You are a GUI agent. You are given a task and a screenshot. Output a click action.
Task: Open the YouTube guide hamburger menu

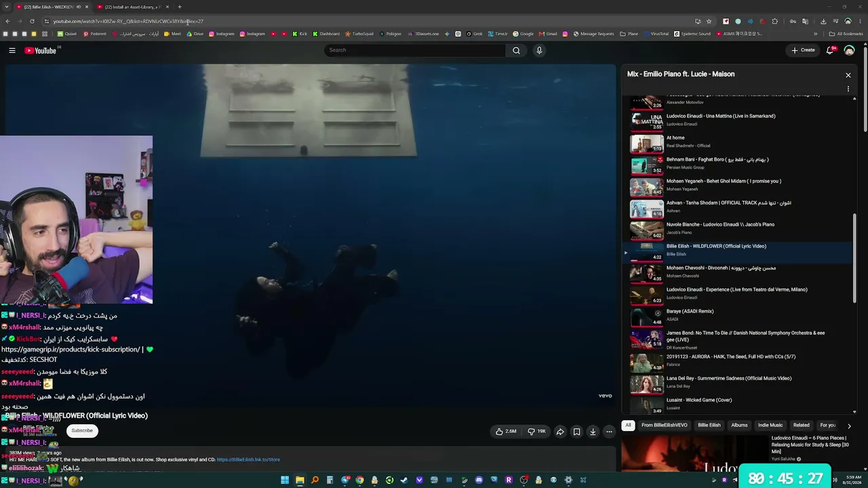12,50
